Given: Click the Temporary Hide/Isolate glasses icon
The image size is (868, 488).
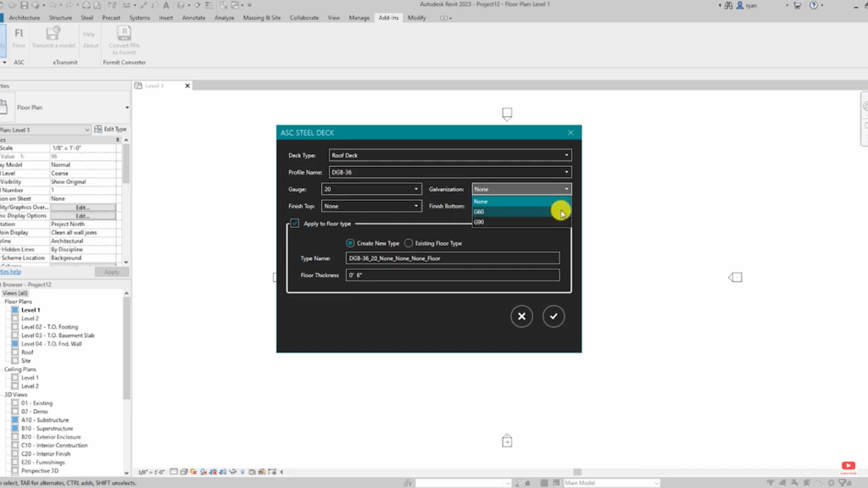Looking at the screenshot, I should point(234,470).
